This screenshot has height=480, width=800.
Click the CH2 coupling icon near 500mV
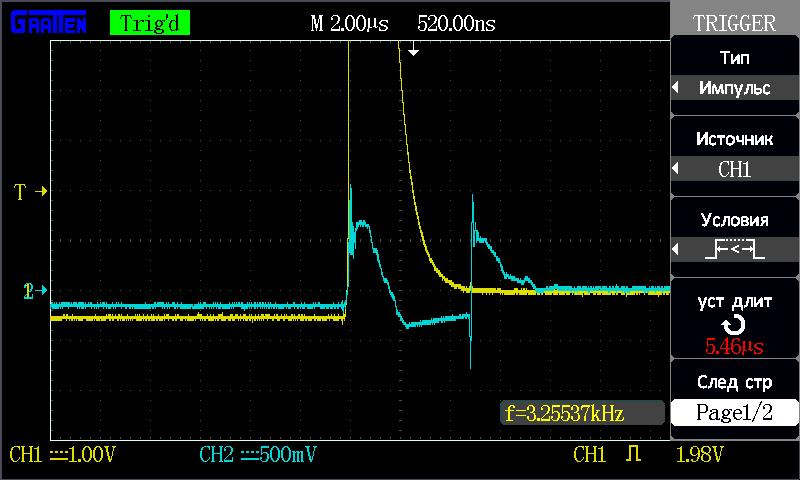[249, 456]
